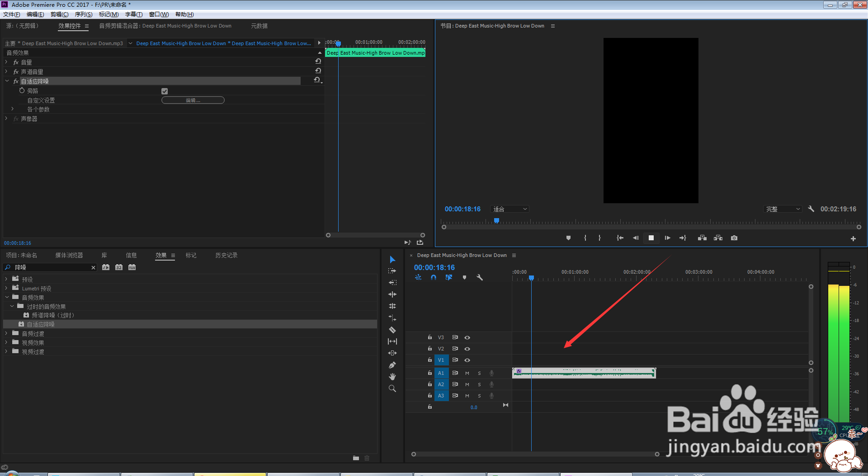Select 频谱降噪（过时）effect
868x476 pixels.
tap(53, 315)
